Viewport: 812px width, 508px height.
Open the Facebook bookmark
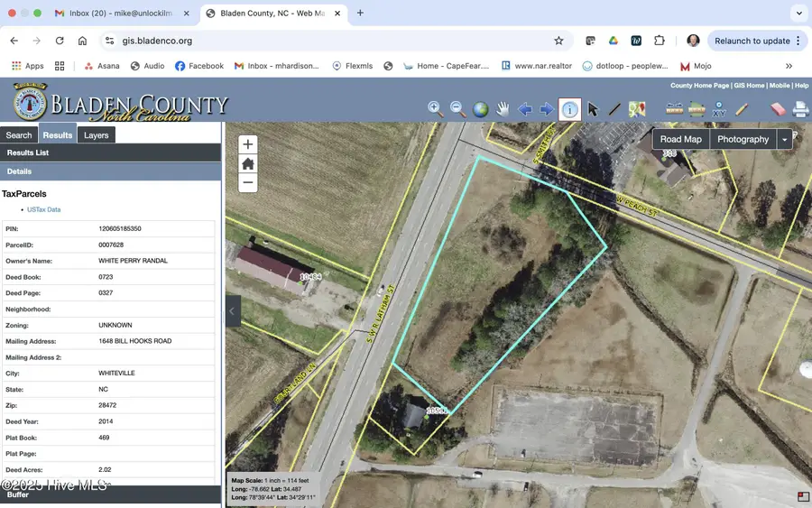click(199, 66)
